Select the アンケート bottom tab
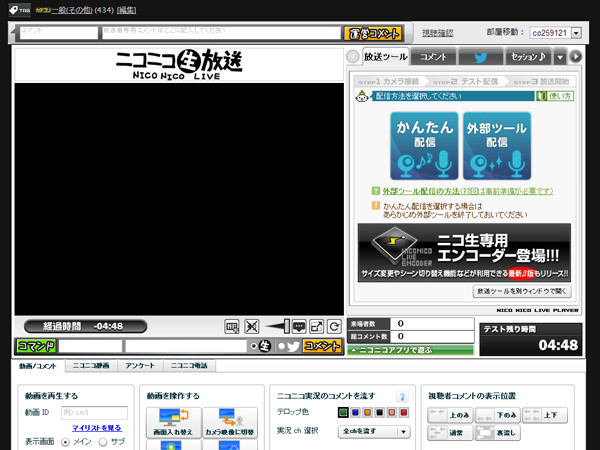 tap(140, 365)
